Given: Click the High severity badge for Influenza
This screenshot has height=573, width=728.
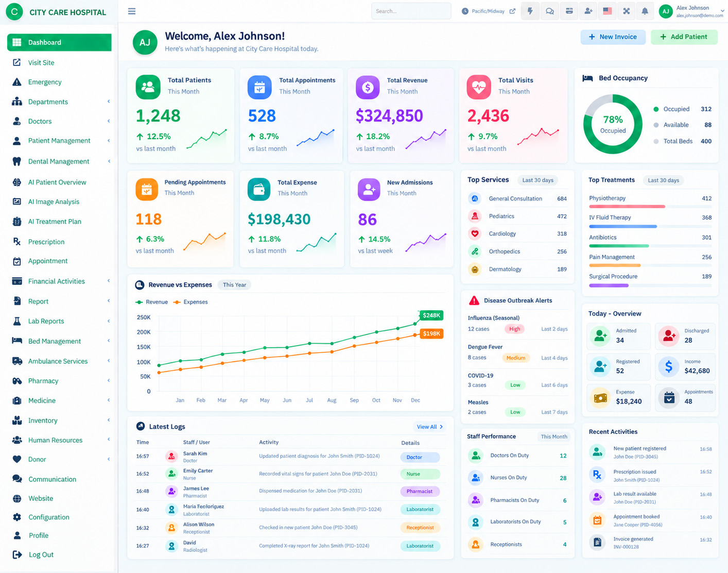Looking at the screenshot, I should tap(514, 329).
